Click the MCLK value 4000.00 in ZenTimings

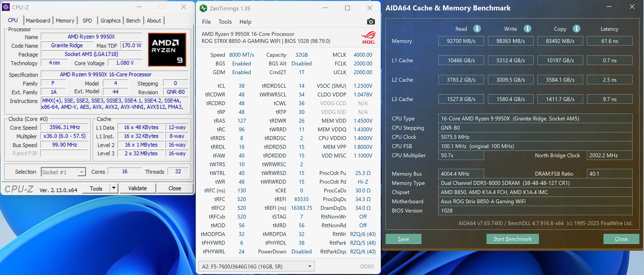[363, 55]
